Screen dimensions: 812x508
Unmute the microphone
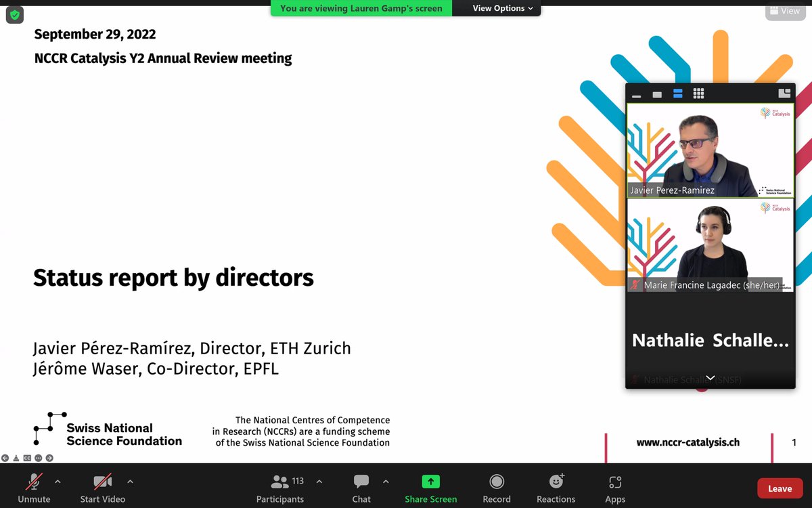tap(34, 488)
